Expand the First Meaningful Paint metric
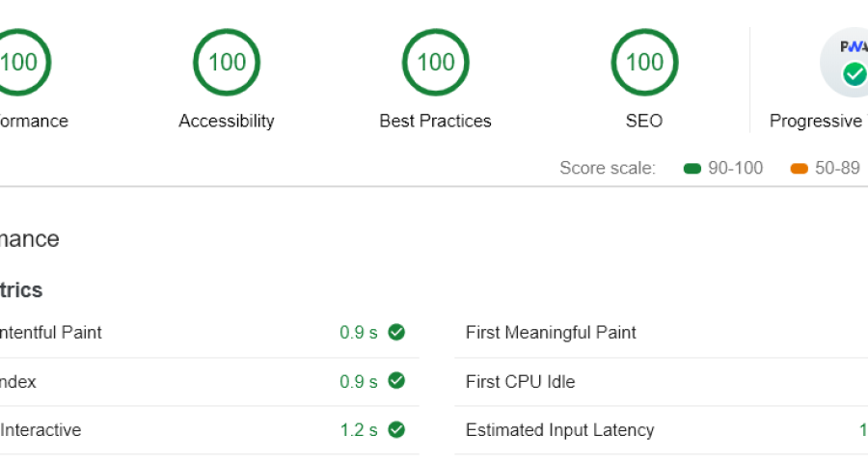The width and height of the screenshot is (868, 463). tap(551, 333)
